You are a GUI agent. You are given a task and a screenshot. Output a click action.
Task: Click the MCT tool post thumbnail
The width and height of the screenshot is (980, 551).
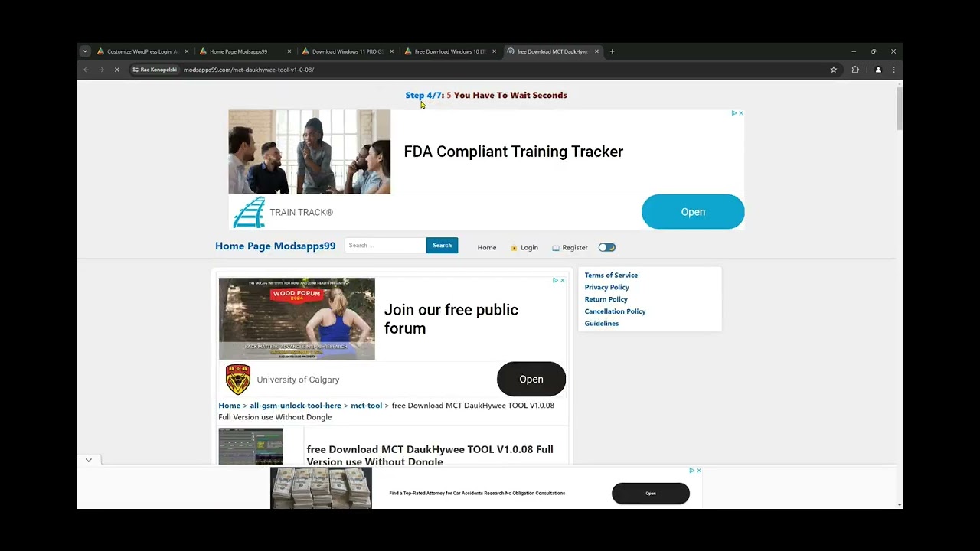tap(250, 446)
